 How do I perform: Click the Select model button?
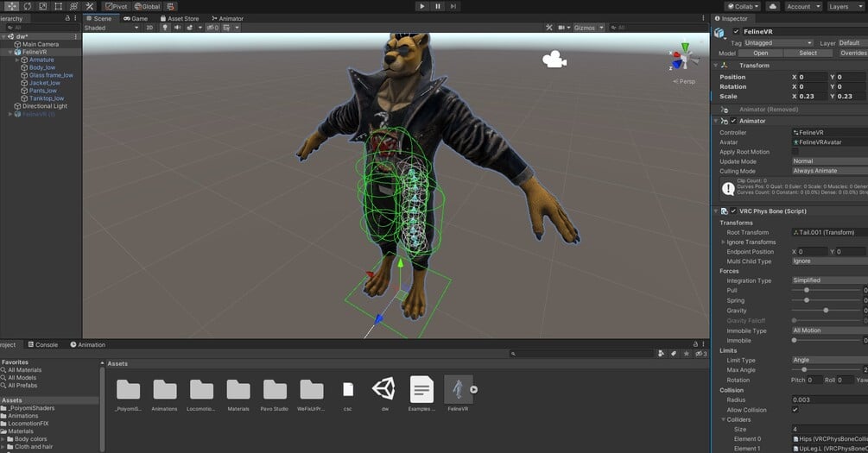[x=808, y=53]
